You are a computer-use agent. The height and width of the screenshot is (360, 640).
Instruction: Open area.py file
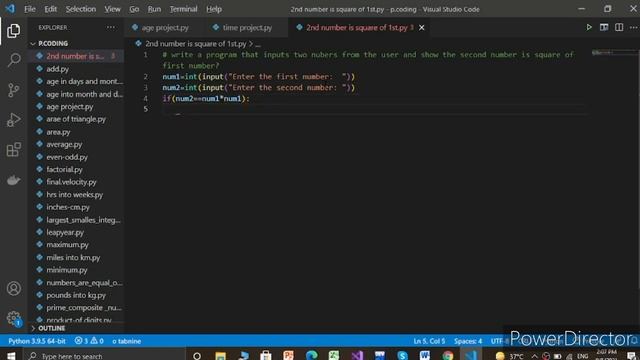tap(58, 132)
